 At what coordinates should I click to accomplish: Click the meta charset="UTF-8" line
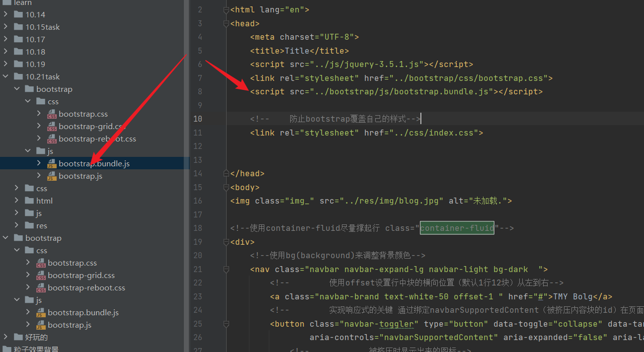pyautogui.click(x=305, y=37)
